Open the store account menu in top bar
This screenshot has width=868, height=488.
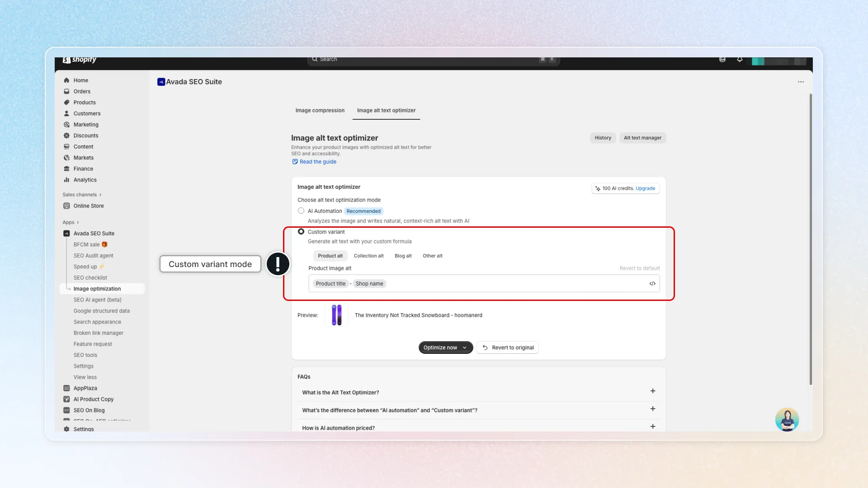pos(779,61)
